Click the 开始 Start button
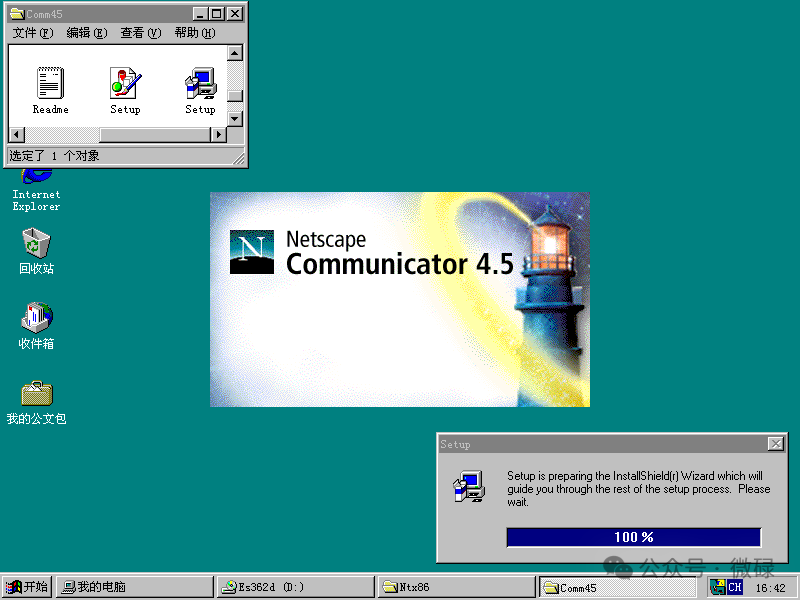This screenshot has height=600, width=800. click(27, 587)
